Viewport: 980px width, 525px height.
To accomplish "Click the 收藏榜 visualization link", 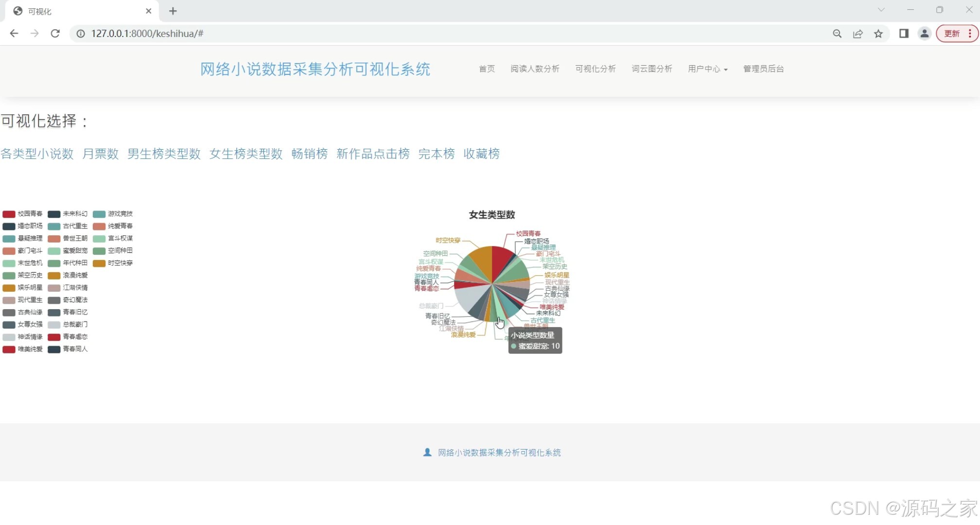I will (481, 154).
